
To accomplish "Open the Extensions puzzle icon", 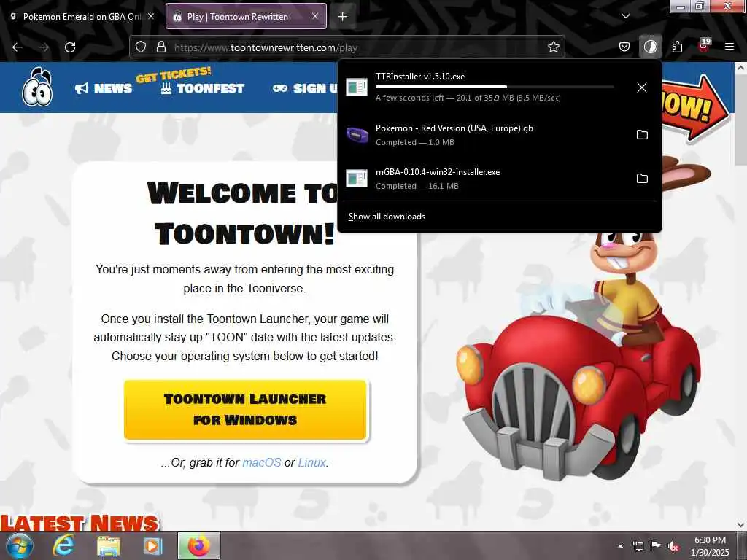I will [677, 47].
